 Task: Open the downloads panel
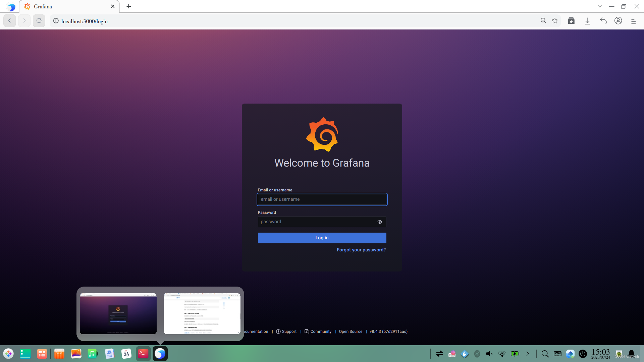(x=587, y=21)
